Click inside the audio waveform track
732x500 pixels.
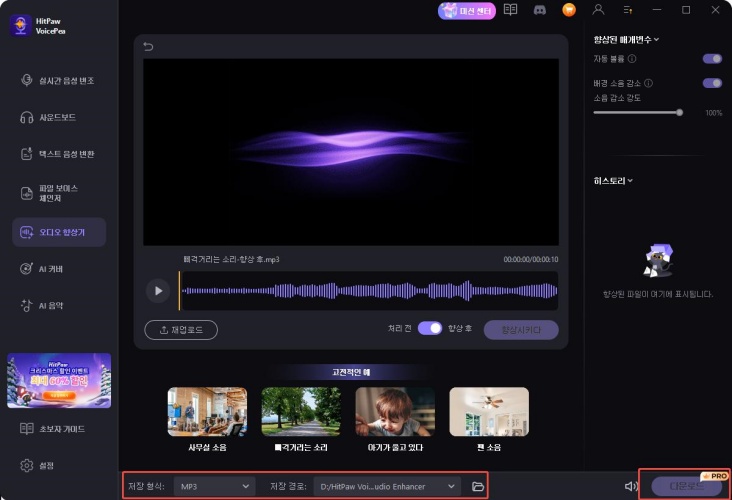click(x=370, y=290)
